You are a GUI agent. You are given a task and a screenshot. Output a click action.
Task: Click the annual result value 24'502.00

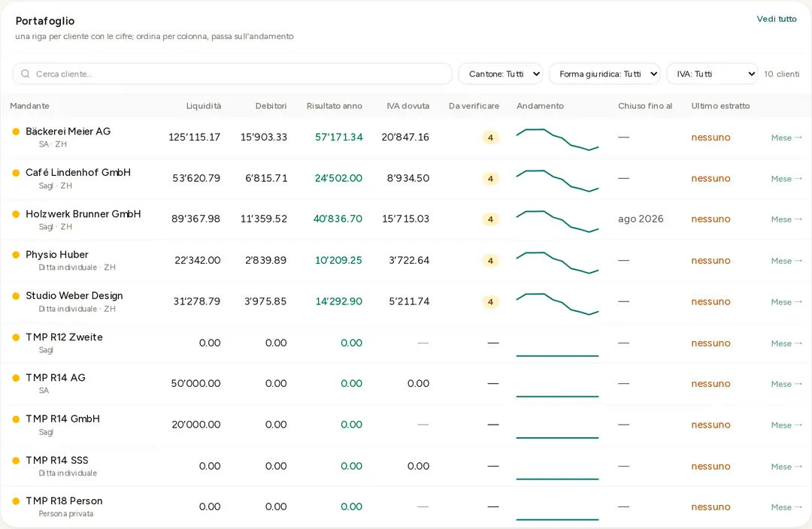338,178
